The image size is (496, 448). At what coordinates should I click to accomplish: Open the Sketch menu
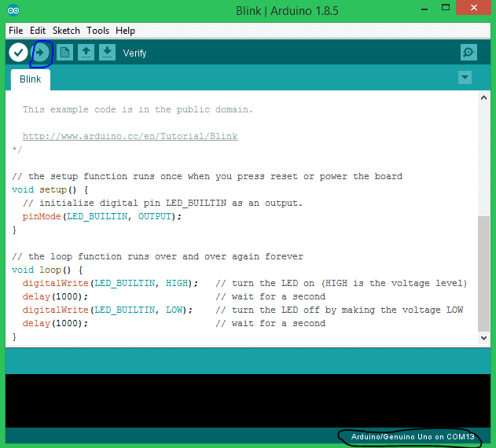point(66,31)
